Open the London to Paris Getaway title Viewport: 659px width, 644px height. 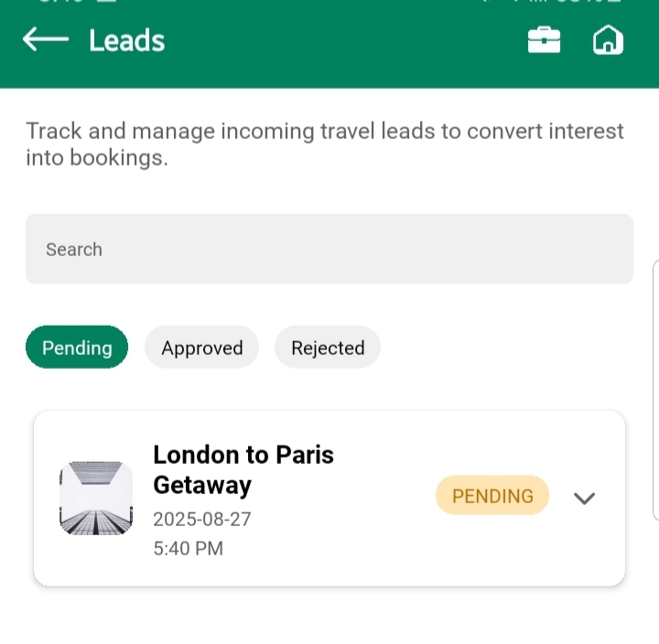click(x=243, y=468)
